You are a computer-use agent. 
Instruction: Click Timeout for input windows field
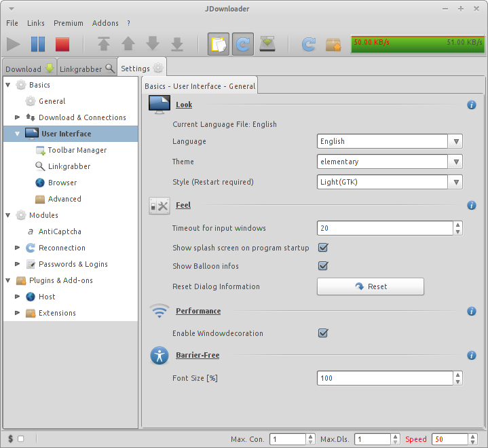click(385, 228)
